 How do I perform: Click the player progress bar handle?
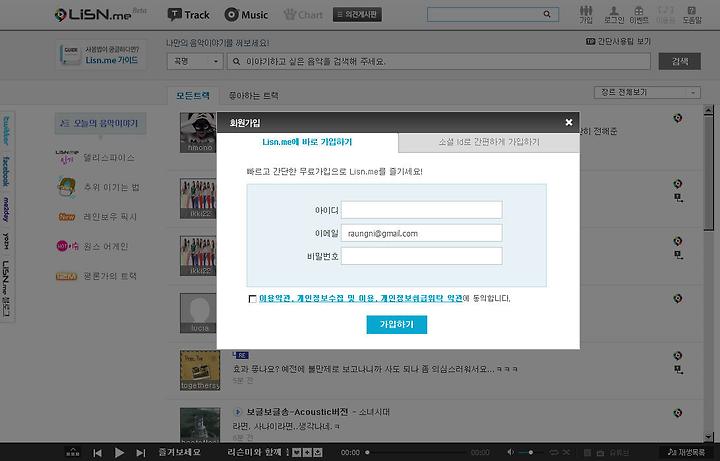(367, 453)
